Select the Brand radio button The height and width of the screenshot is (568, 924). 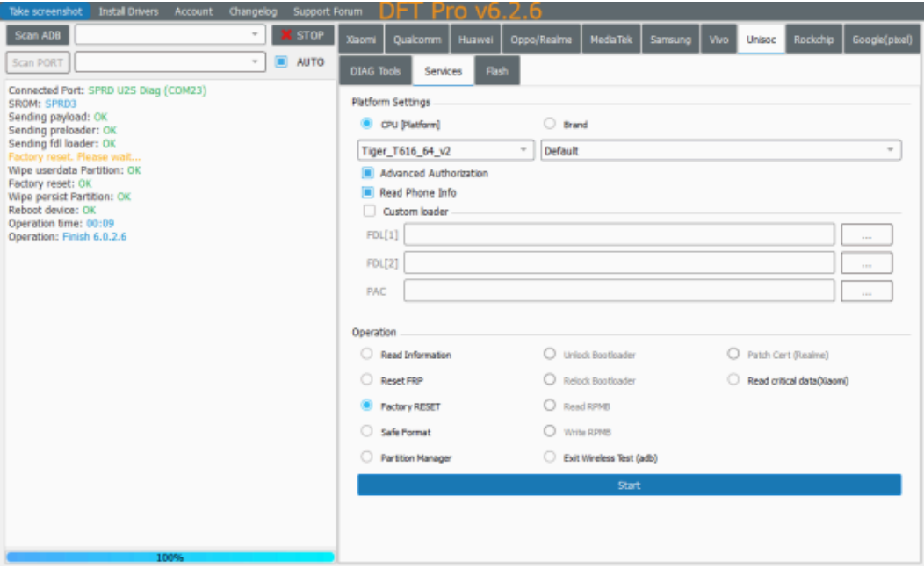click(x=549, y=124)
